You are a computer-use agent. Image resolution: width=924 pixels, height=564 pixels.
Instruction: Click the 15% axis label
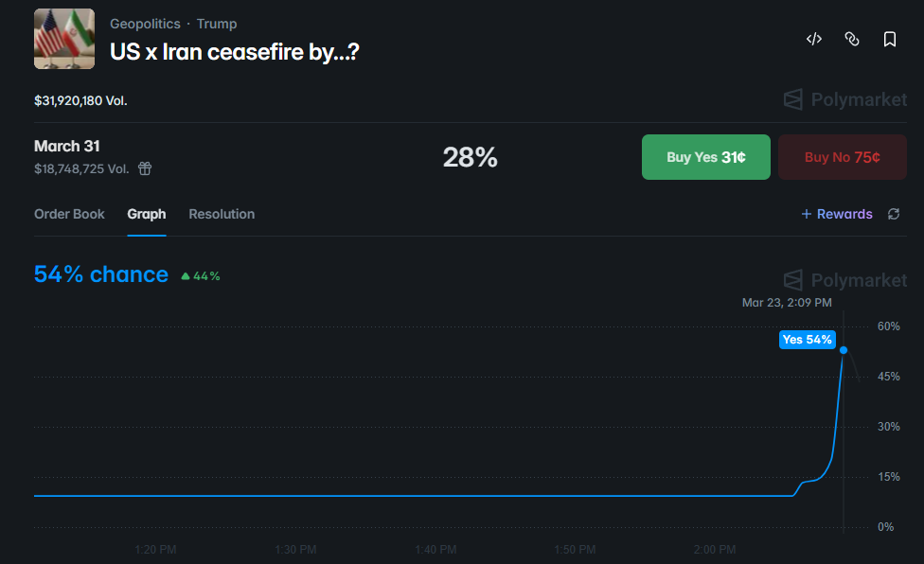[x=889, y=477]
